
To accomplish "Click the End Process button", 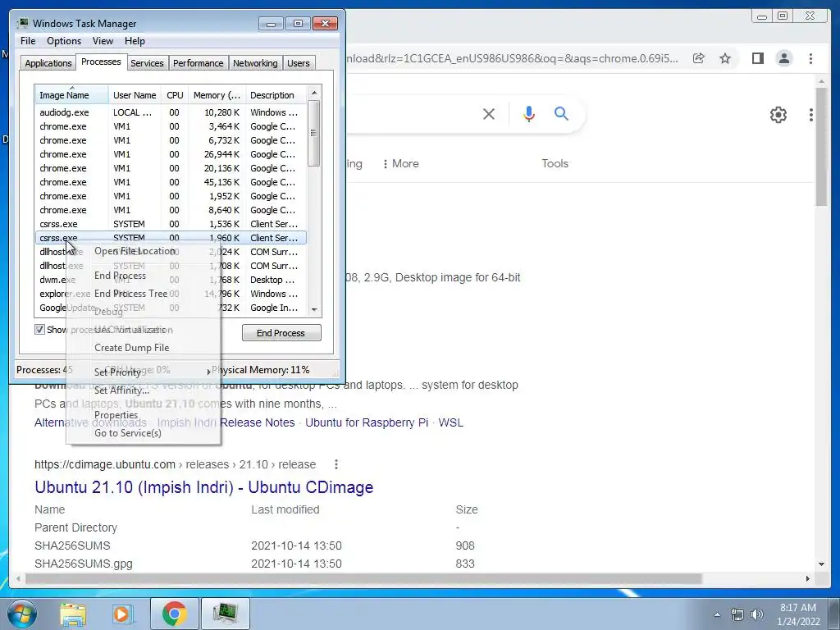I will pyautogui.click(x=281, y=333).
